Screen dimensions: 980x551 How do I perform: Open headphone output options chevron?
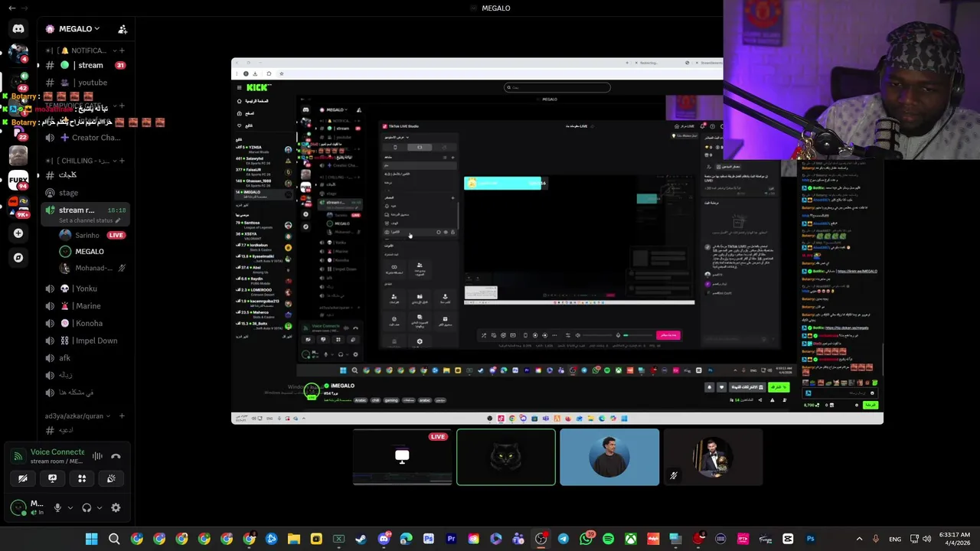[x=99, y=507]
